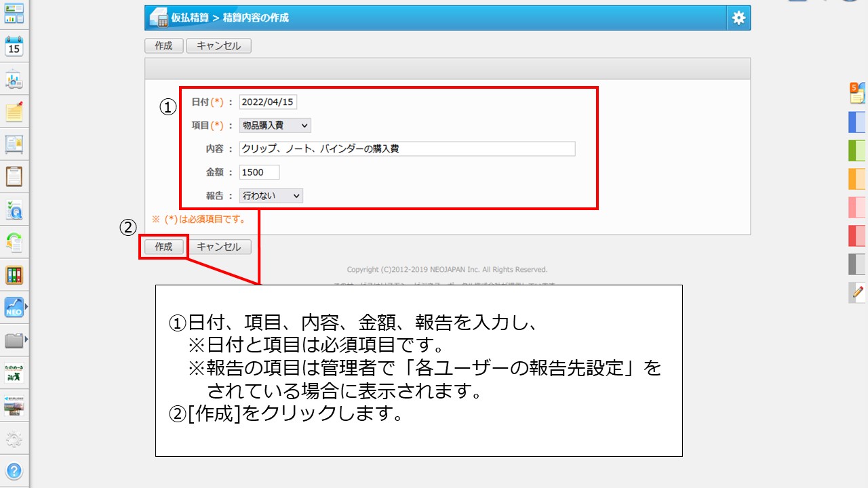Pick the green sticky note color
This screenshot has height=488, width=868.
(857, 150)
